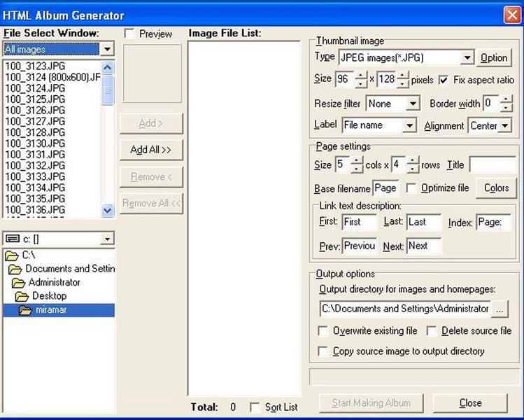Select file 100_3125.JPG
524x420 pixels.
tap(35, 99)
